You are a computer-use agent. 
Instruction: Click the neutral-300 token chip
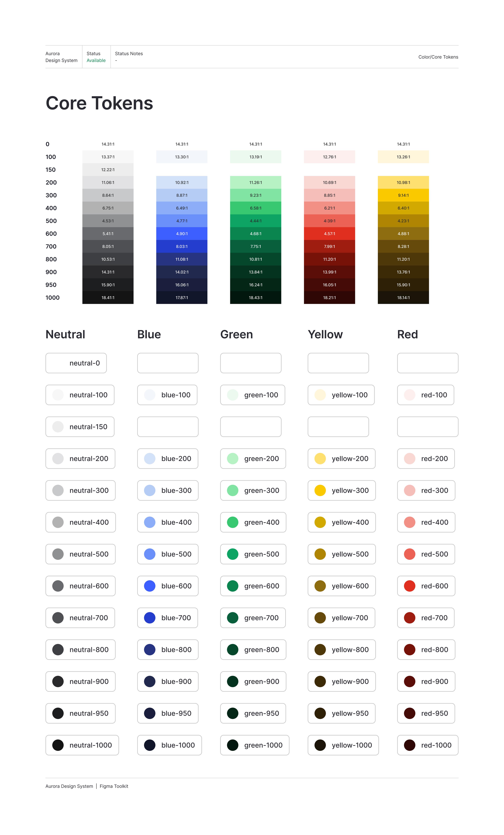(80, 490)
